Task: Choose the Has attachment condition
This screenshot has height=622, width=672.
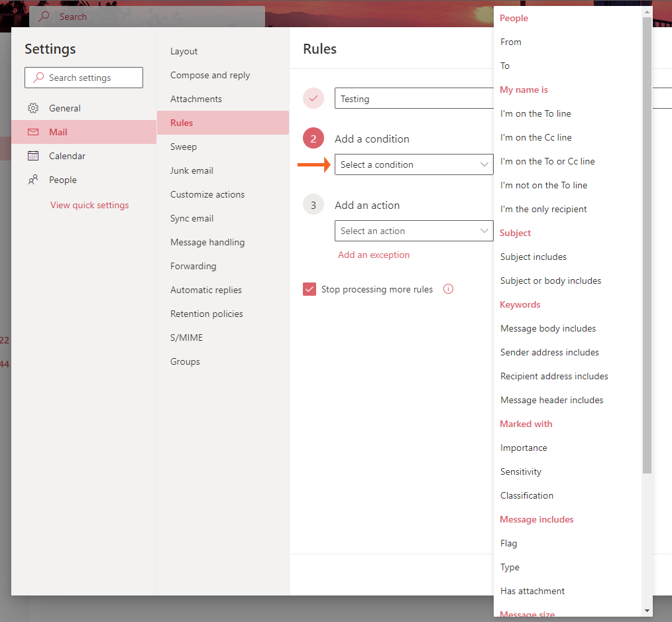Action: point(532,591)
